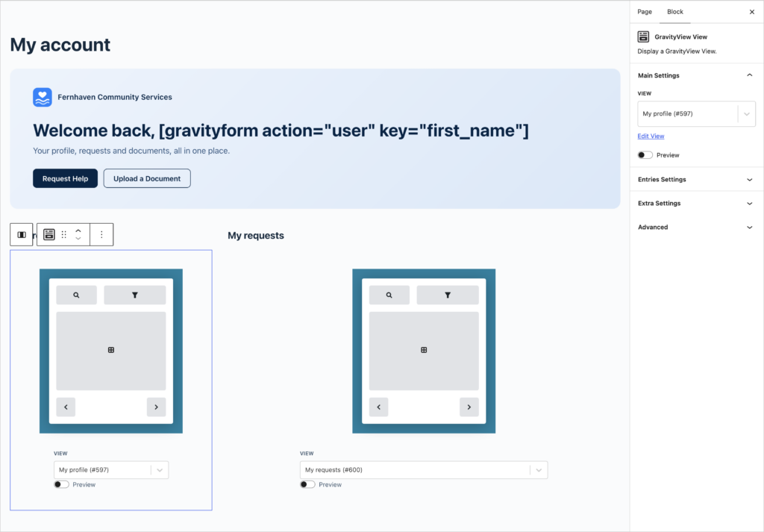Switch to the Page tab
764x532 pixels.
tap(645, 12)
